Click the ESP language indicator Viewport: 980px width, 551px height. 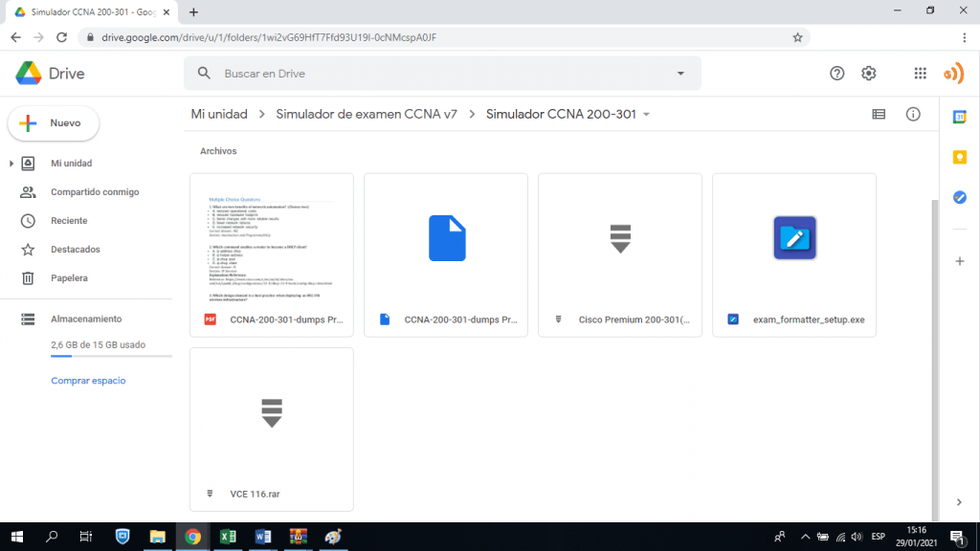click(879, 537)
